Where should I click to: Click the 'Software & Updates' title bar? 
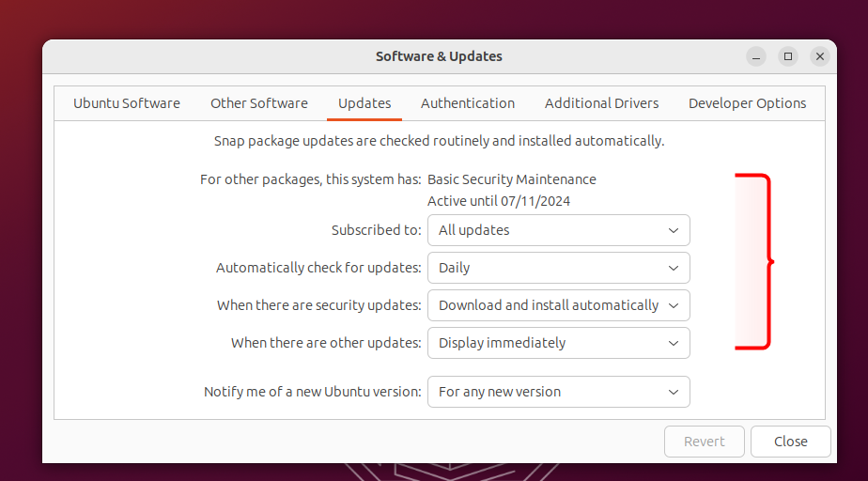click(x=439, y=56)
